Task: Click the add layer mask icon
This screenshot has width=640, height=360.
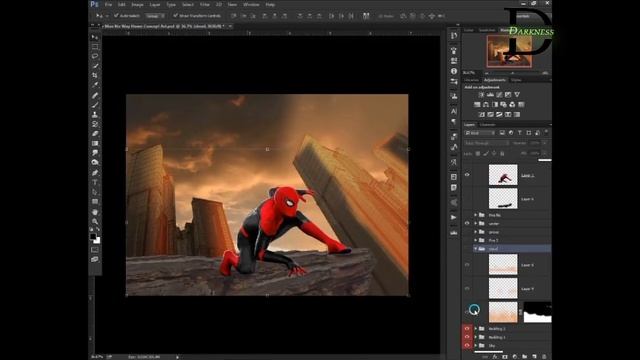Action: [504, 357]
